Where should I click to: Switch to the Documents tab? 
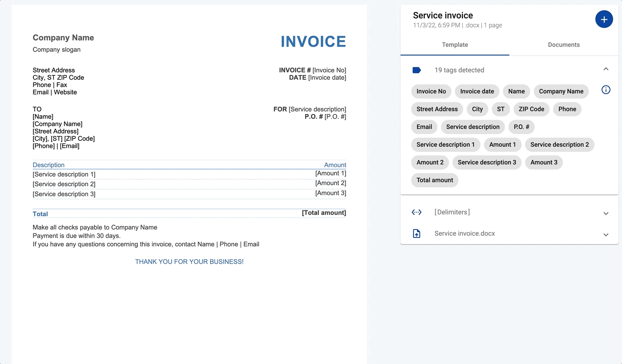[x=563, y=44]
